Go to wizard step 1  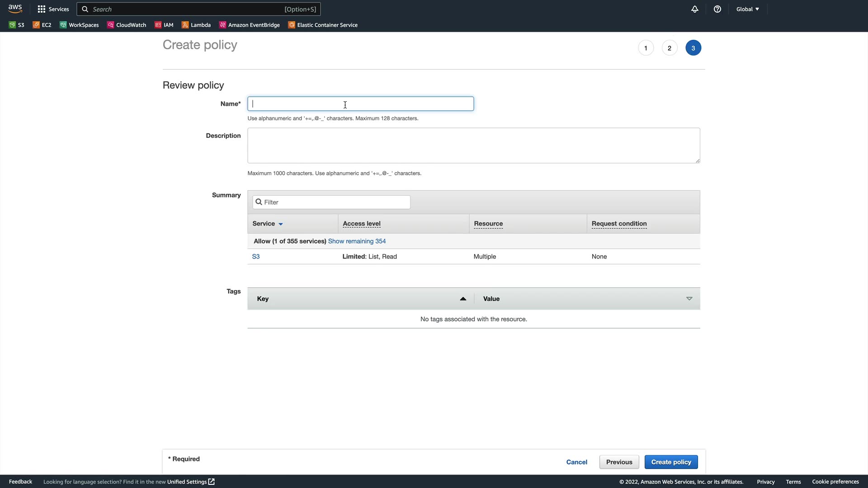[x=646, y=48]
